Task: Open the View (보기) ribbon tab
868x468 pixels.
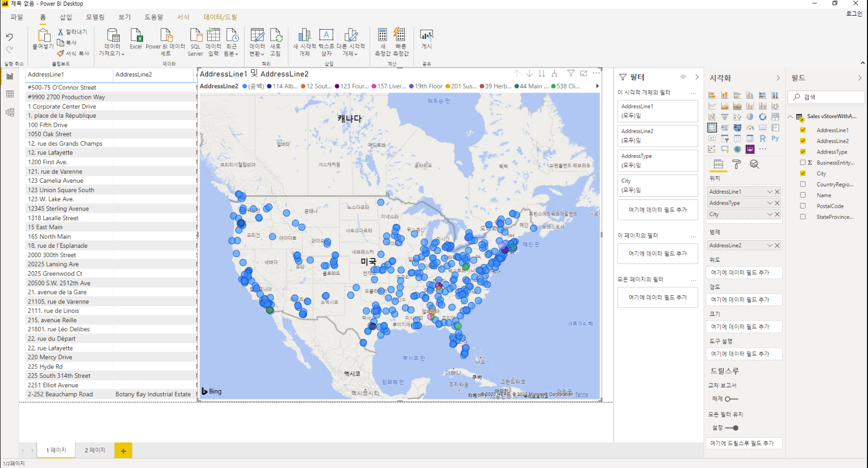Action: pos(124,17)
